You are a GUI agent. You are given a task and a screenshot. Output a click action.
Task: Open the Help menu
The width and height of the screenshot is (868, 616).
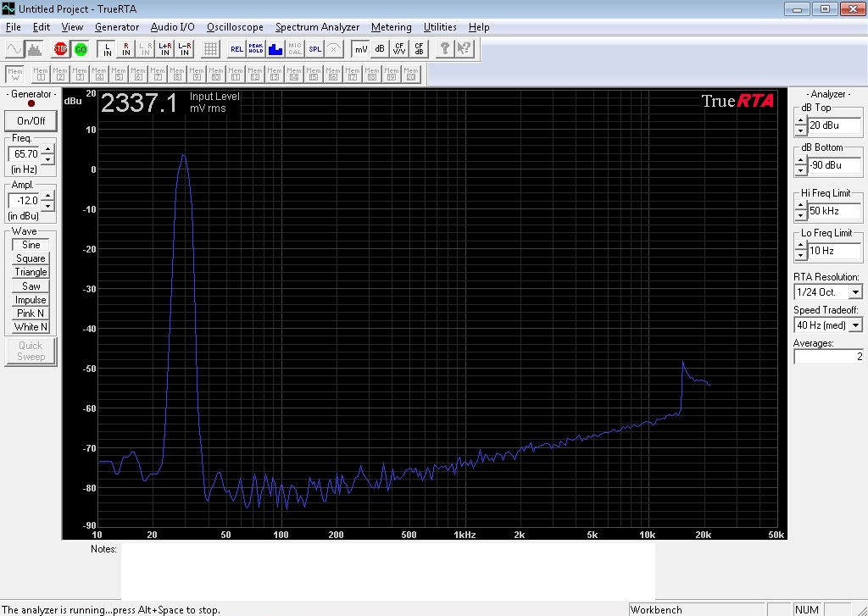(x=479, y=27)
